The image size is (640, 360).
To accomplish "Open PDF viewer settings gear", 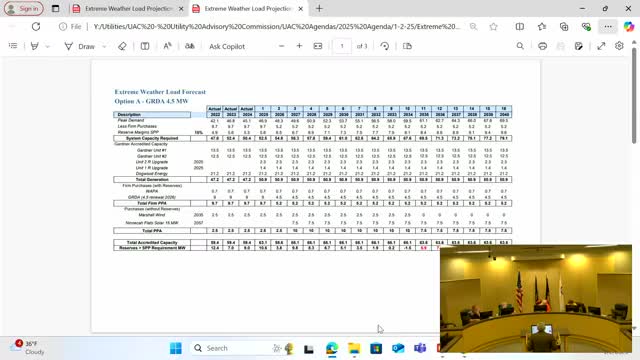I will tap(619, 46).
